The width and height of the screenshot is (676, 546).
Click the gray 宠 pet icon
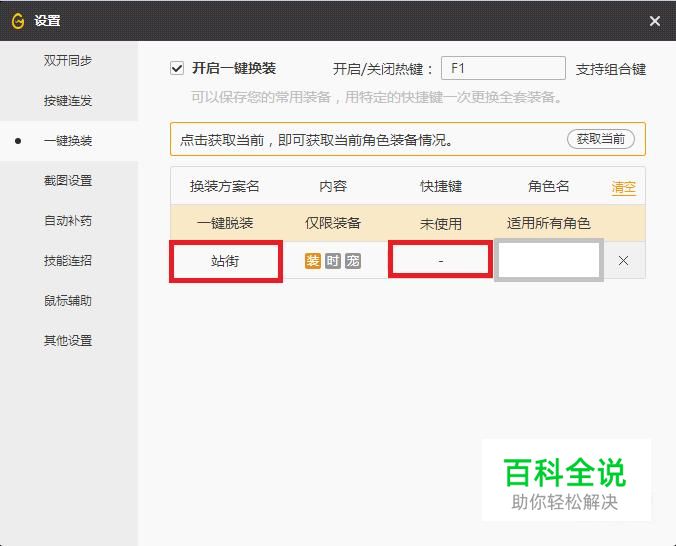(353, 261)
